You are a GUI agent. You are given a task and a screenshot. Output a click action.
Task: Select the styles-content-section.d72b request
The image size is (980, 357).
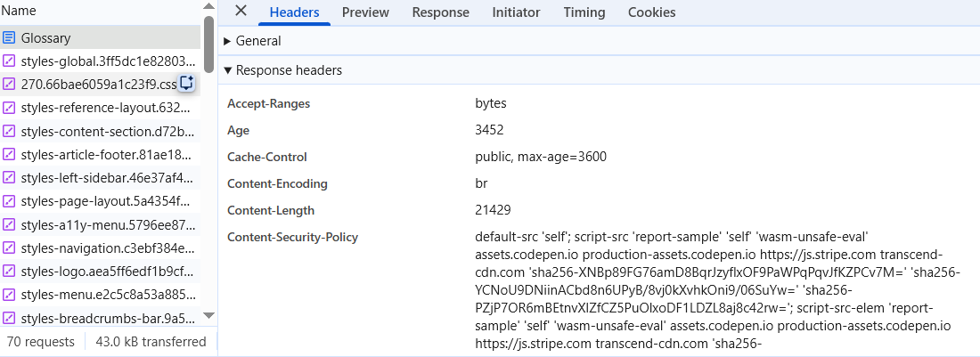click(x=100, y=132)
